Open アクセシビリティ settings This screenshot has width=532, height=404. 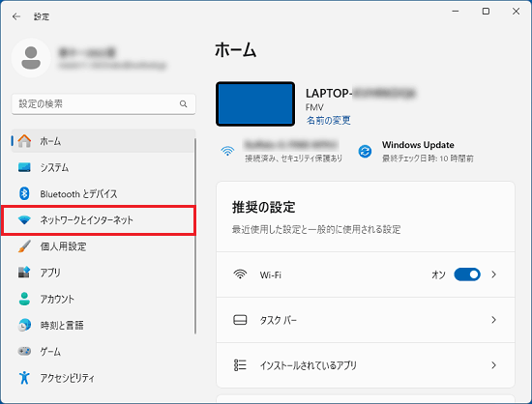pyautogui.click(x=103, y=378)
